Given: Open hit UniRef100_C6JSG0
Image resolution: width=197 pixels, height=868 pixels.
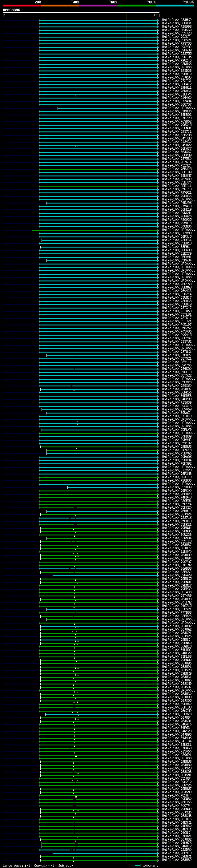Looking at the screenshot, I should (177, 30).
